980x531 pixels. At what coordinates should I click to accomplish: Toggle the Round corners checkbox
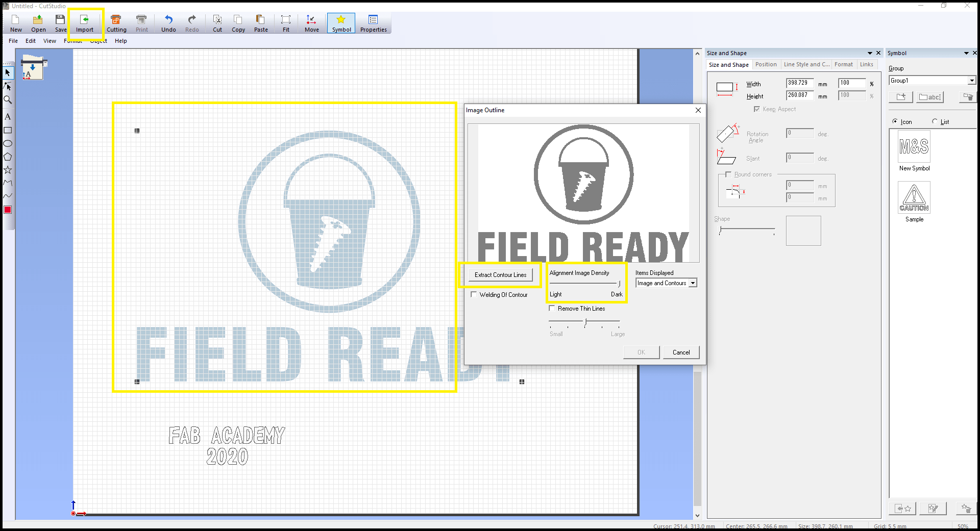(x=728, y=174)
